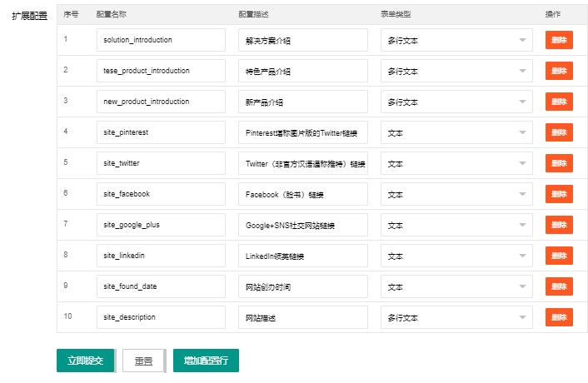Click the 增加配置行 add row button
The width and height of the screenshot is (588, 383).
coord(206,361)
